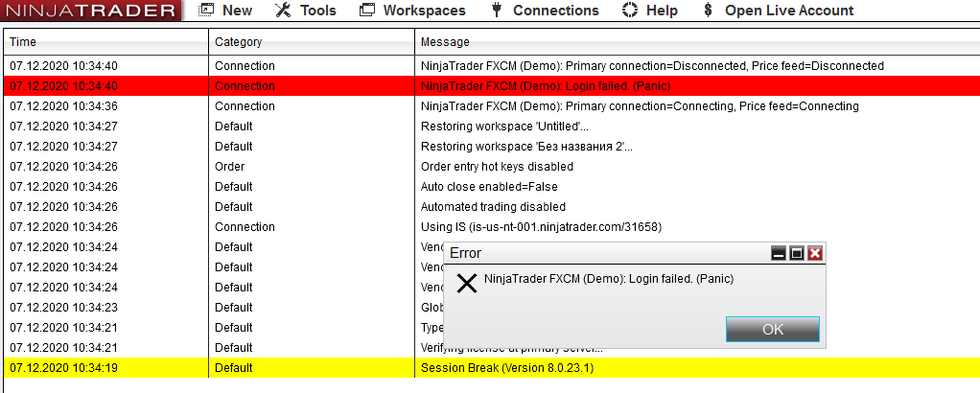
Task: Click the NinjaTrader logo
Action: [x=89, y=11]
